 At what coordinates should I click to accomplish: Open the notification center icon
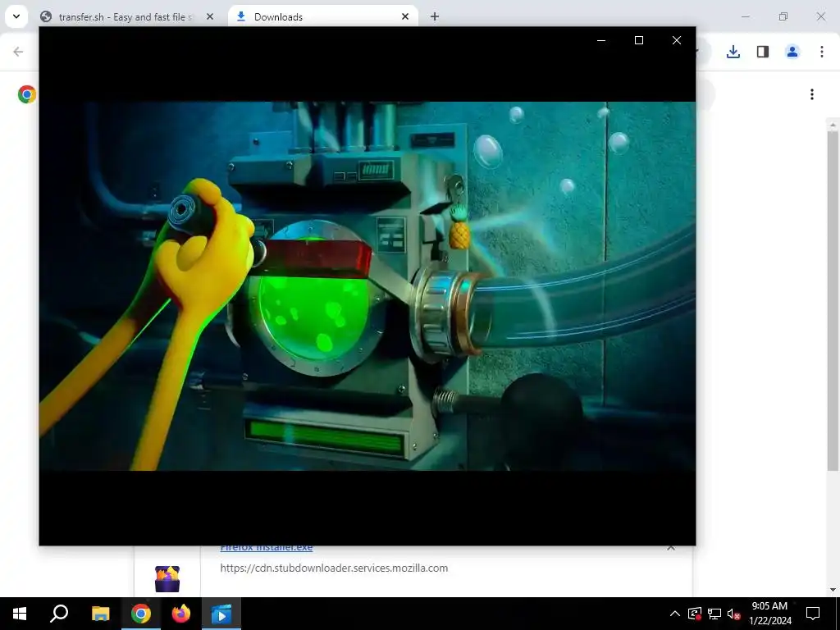(813, 614)
